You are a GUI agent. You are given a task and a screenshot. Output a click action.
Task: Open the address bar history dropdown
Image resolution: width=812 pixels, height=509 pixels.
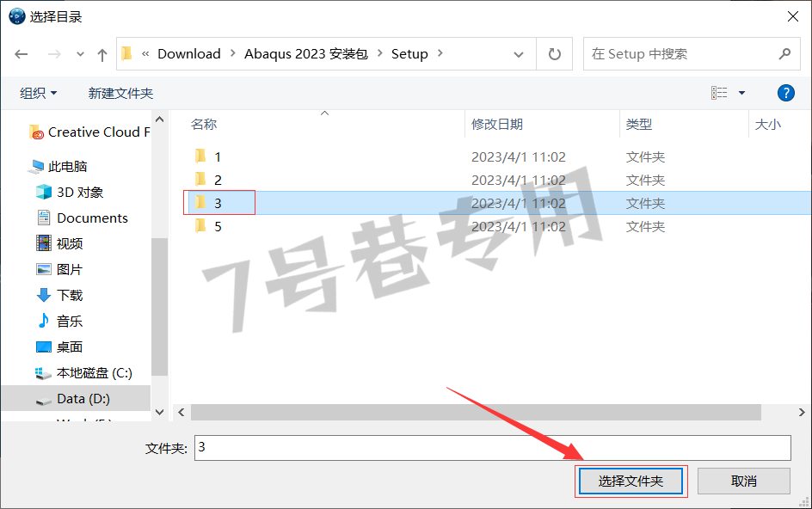(519, 54)
